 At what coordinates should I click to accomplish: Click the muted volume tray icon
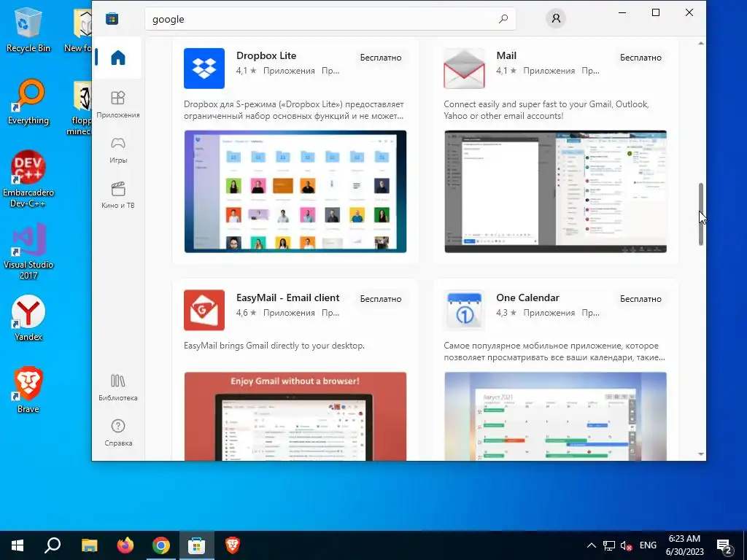tap(627, 545)
